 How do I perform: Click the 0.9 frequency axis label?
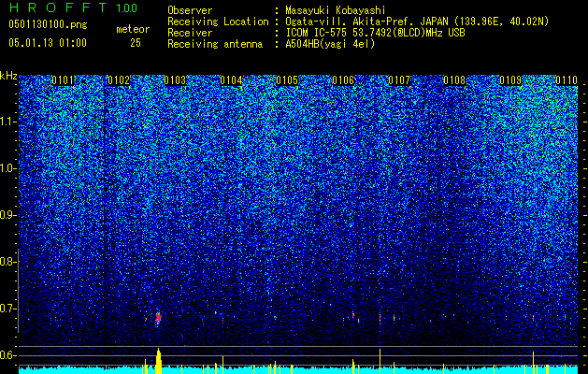(7, 215)
